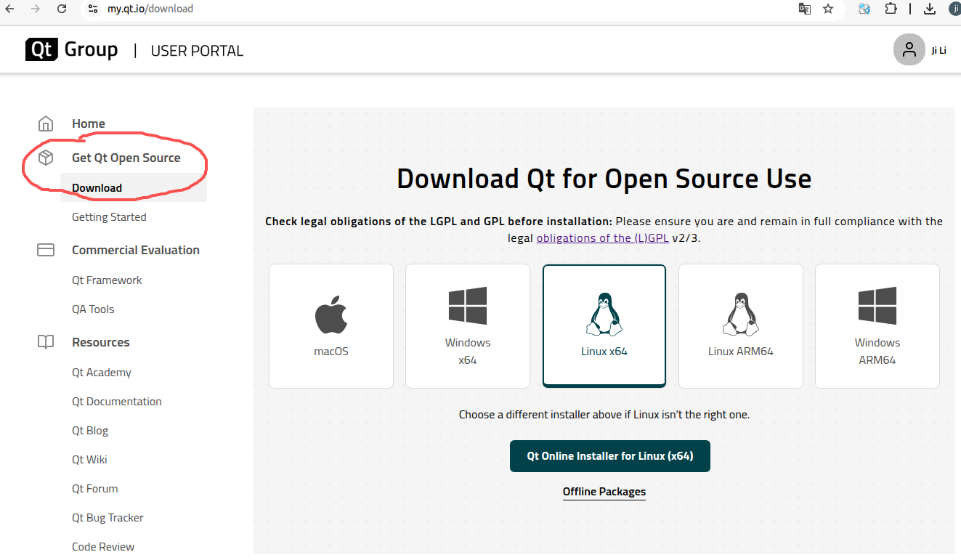Open site information icon in address bar
The height and width of the screenshot is (560, 961).
[92, 9]
